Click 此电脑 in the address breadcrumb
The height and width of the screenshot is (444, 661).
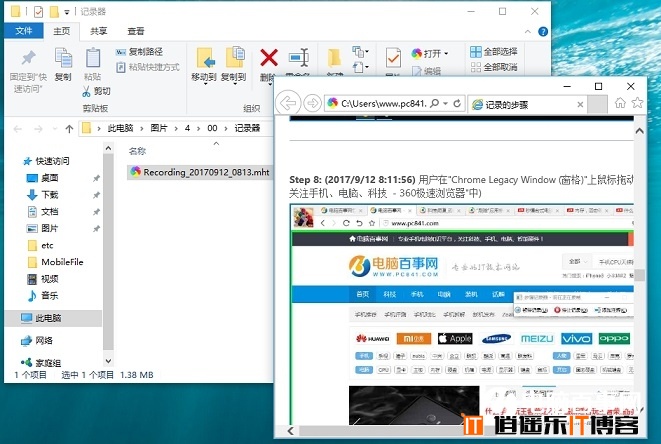[120, 128]
